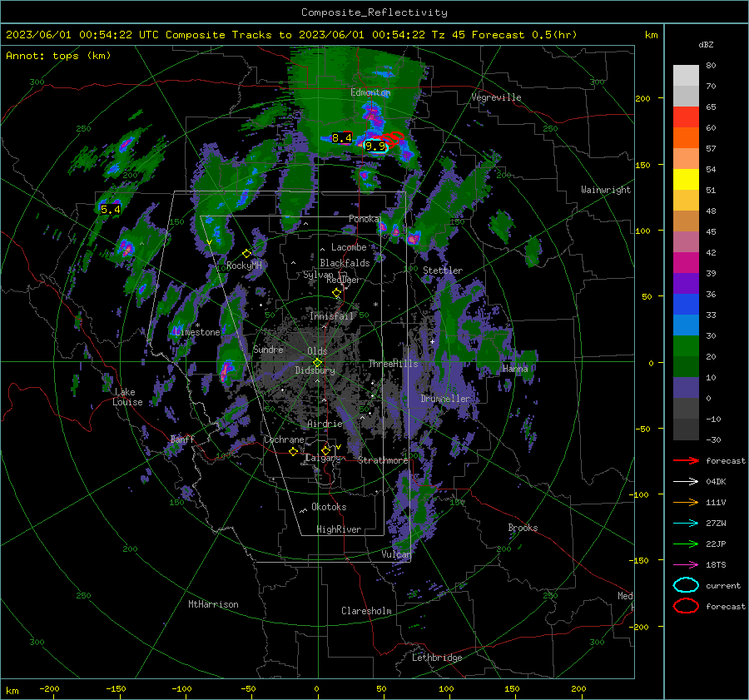
Task: Click the Blackfalds label
Action: 345,263
